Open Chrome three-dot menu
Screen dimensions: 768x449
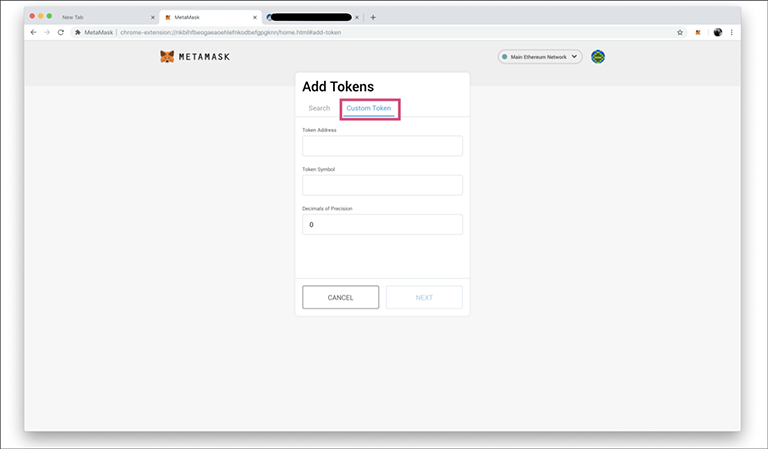[732, 32]
